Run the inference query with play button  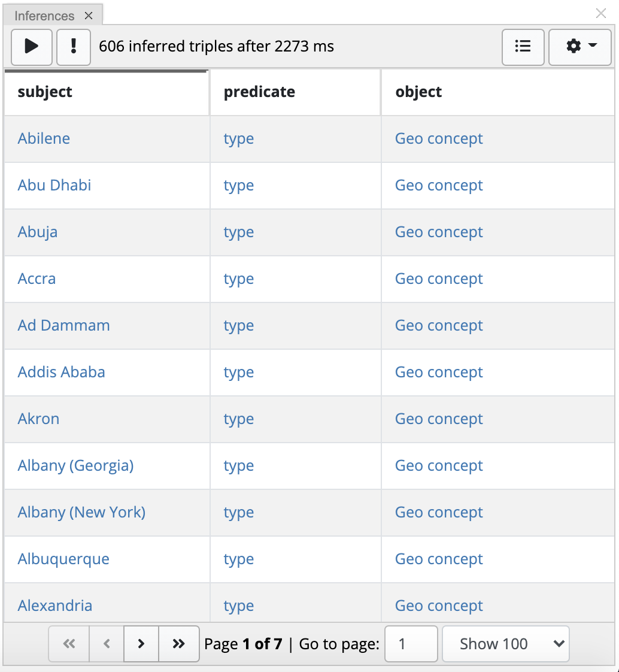click(31, 47)
